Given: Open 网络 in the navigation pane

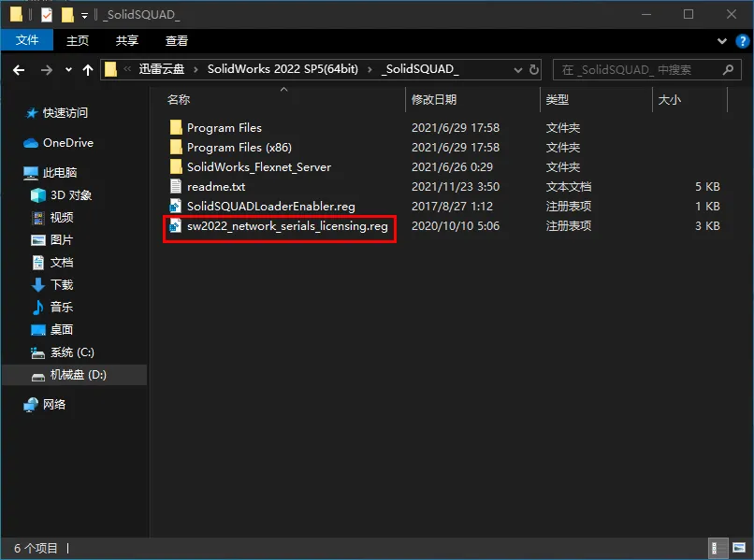Looking at the screenshot, I should tap(54, 405).
